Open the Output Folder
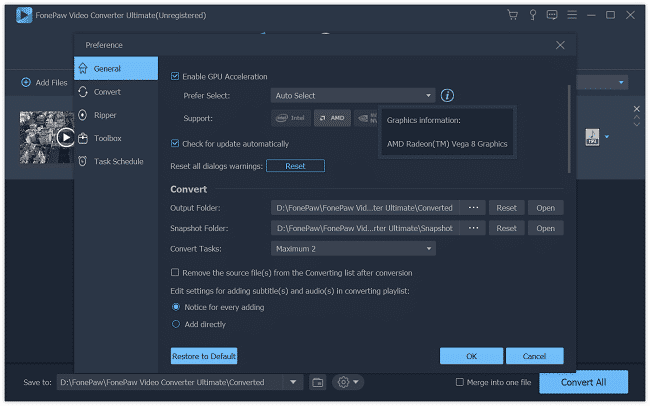 (x=546, y=208)
